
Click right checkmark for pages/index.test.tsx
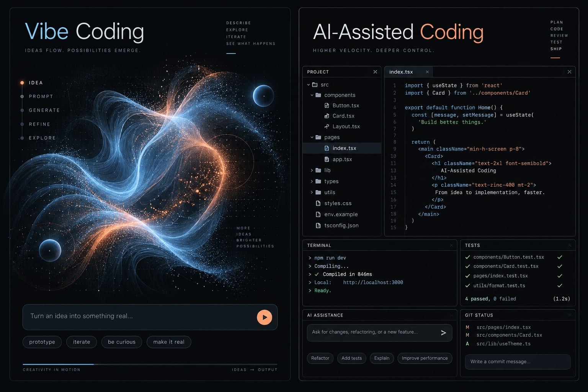[560, 276]
